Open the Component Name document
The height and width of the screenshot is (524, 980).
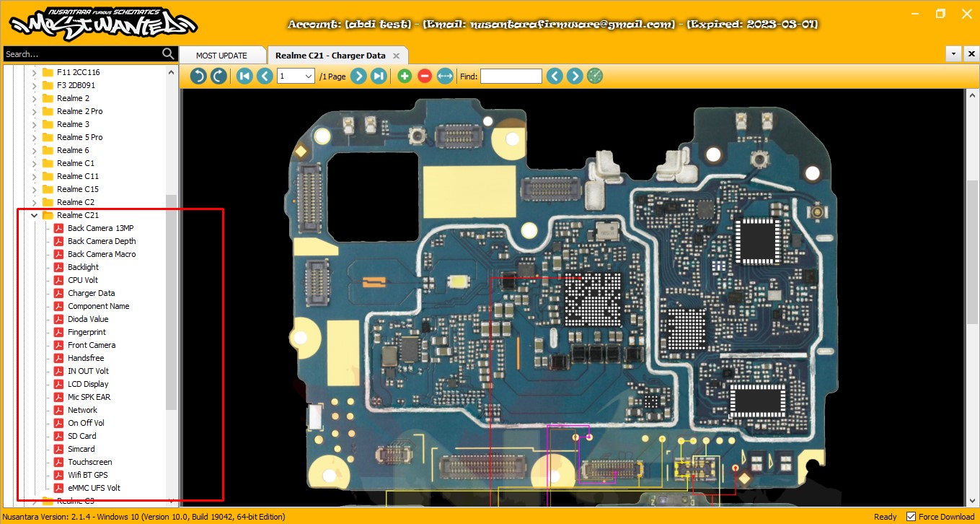[x=98, y=306]
